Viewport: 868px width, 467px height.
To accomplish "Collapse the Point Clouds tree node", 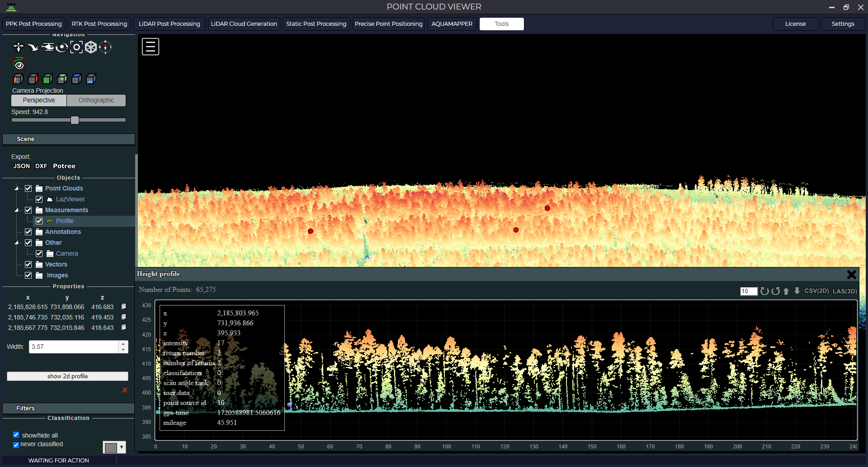I will coord(17,188).
